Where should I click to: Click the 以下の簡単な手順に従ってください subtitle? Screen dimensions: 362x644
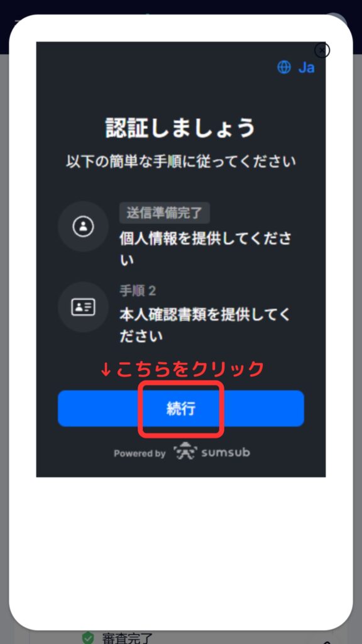[181, 162]
